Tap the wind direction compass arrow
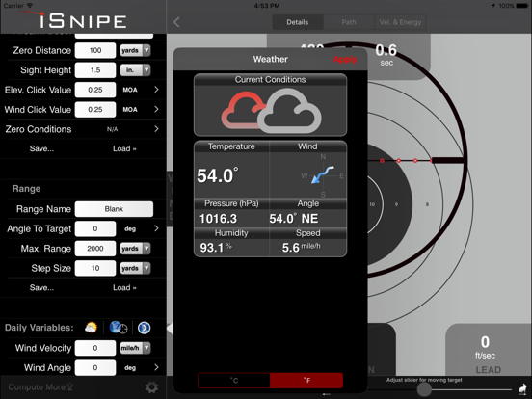This screenshot has width=532, height=399. point(322,174)
